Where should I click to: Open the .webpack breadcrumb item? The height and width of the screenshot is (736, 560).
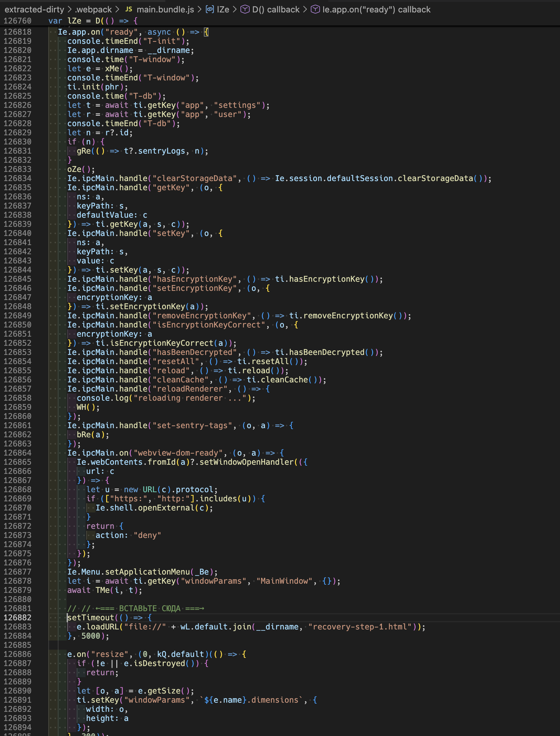(94, 9)
